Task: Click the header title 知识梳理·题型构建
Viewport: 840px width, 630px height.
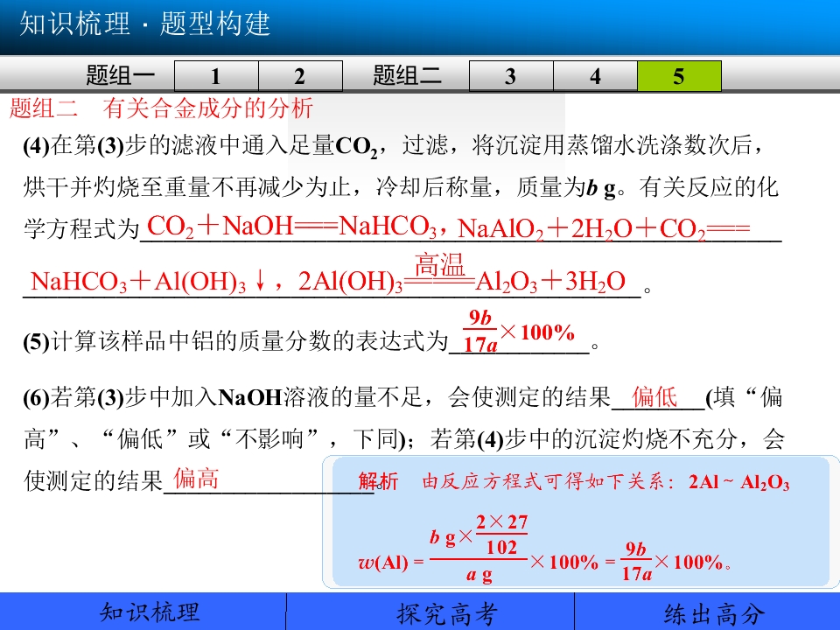Action: coord(144,24)
